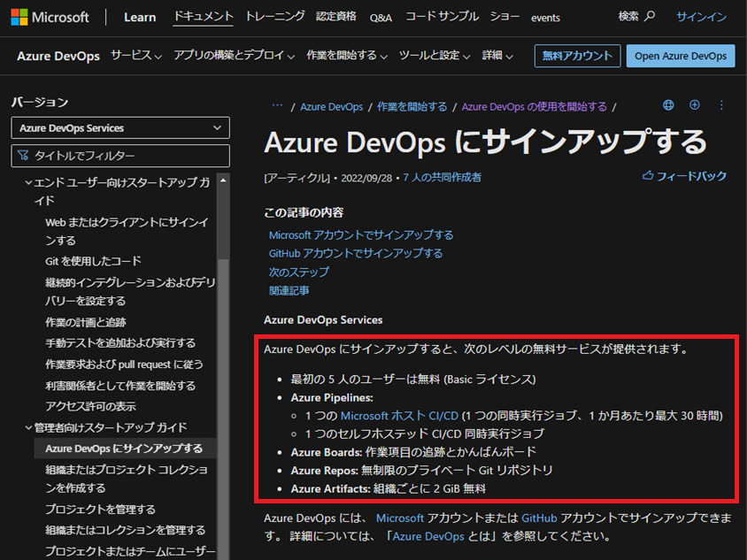Open 組織またはコレクションを管理する
This screenshot has width=747, height=560.
click(126, 530)
